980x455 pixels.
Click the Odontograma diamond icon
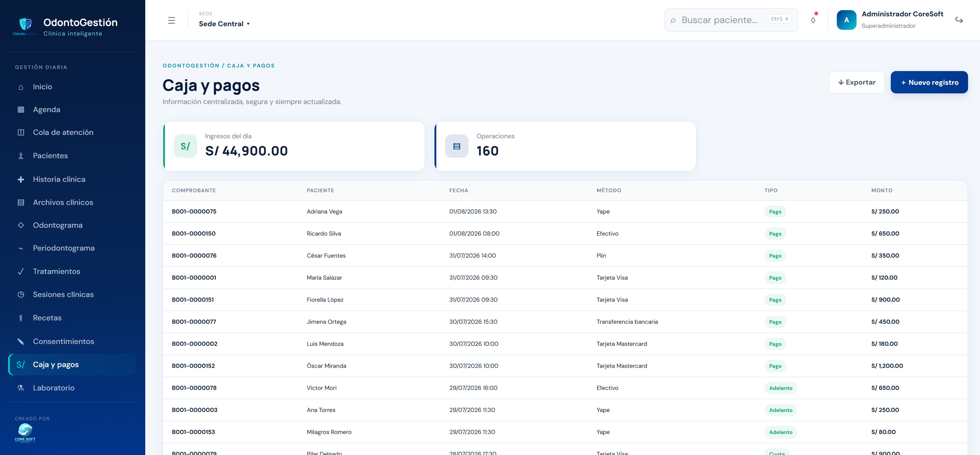pyautogui.click(x=21, y=225)
